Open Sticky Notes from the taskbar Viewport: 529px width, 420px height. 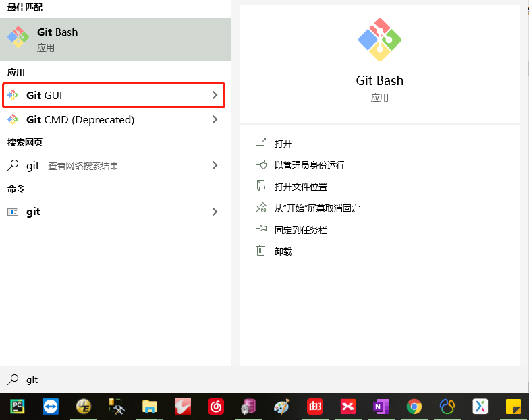[513, 407]
